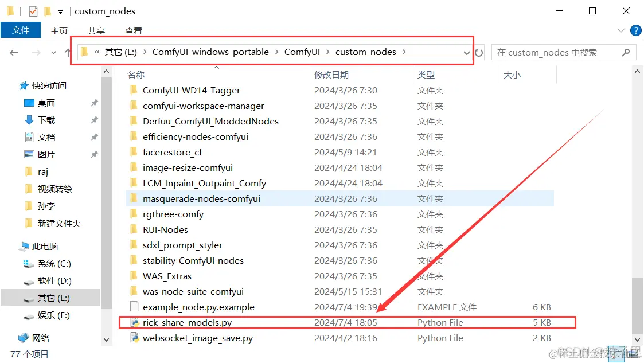Open 文档 in the navigation pane
The height and width of the screenshot is (363, 644).
46,137
